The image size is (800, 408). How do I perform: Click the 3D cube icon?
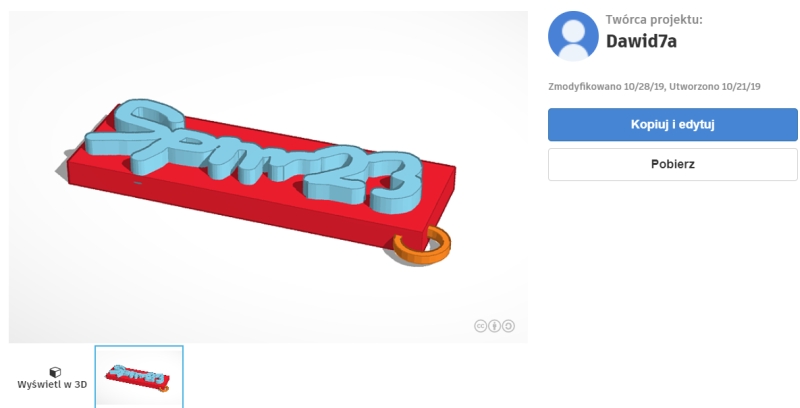55,372
